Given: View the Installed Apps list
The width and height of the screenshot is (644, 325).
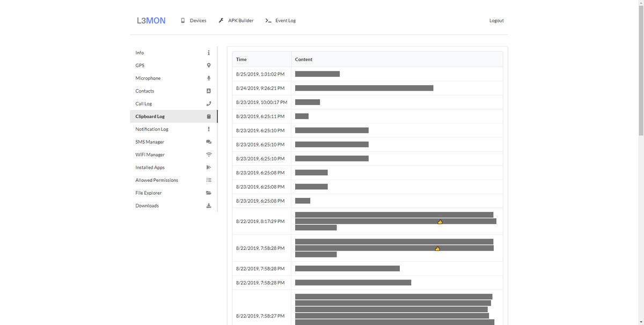Looking at the screenshot, I should point(173,167).
